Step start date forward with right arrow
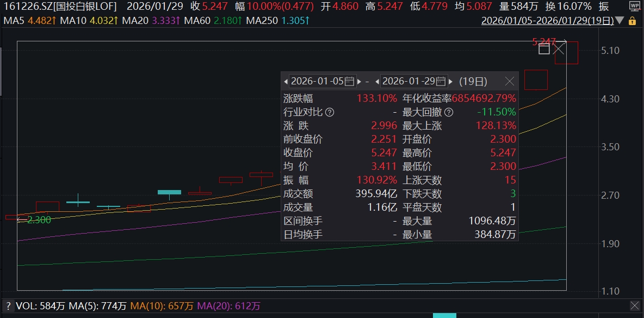Viewport: 644px width, 318px height. (x=359, y=82)
